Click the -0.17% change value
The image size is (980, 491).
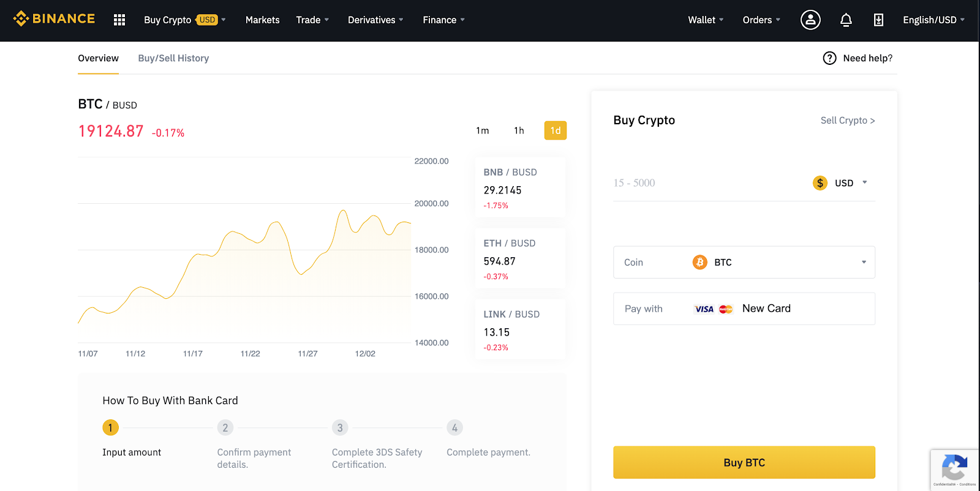point(168,133)
